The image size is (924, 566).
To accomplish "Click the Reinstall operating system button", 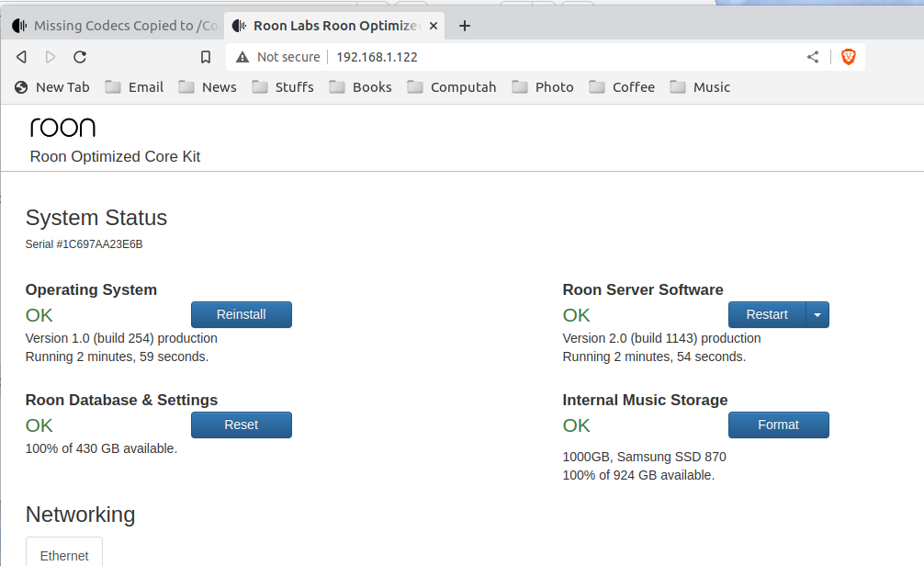I will (x=241, y=314).
